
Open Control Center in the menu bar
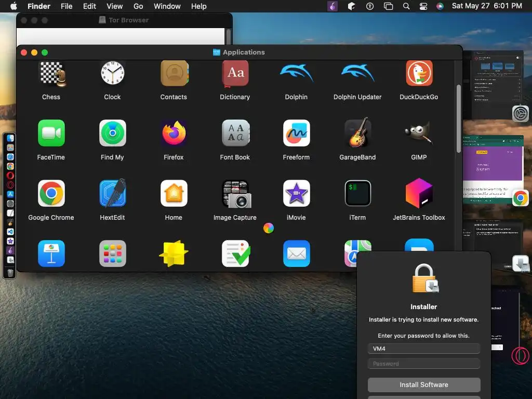[423, 6]
